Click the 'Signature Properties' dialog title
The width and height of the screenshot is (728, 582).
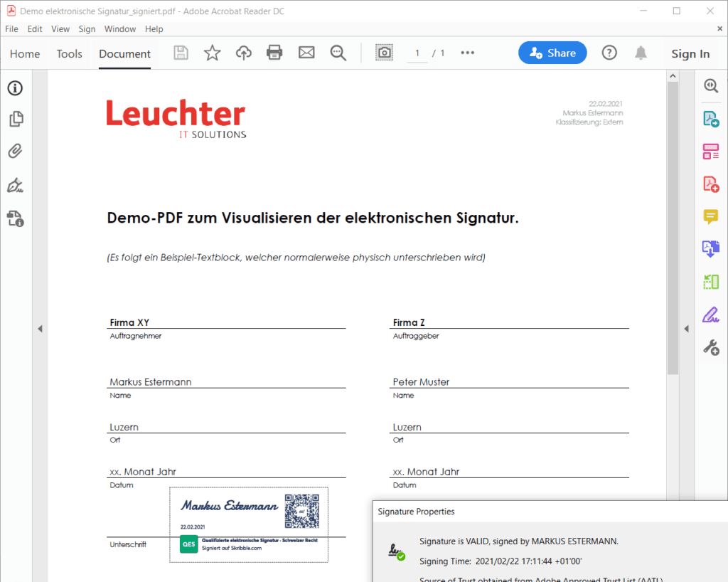point(416,512)
